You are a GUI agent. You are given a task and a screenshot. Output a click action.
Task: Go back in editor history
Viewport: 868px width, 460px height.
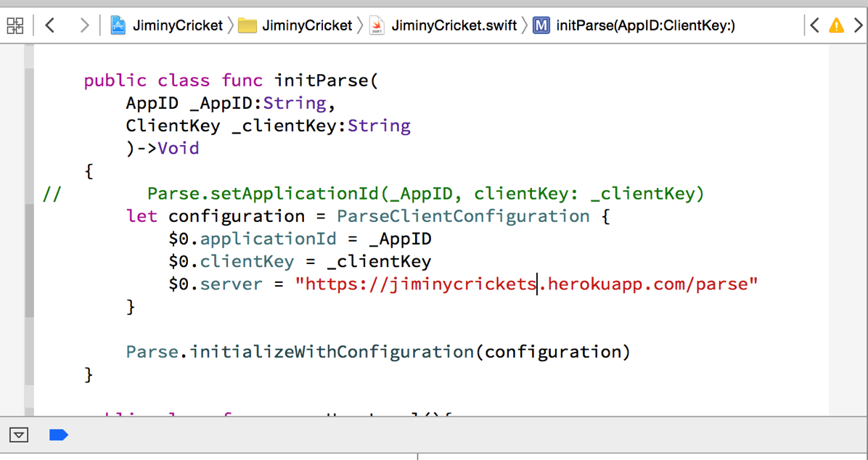50,25
